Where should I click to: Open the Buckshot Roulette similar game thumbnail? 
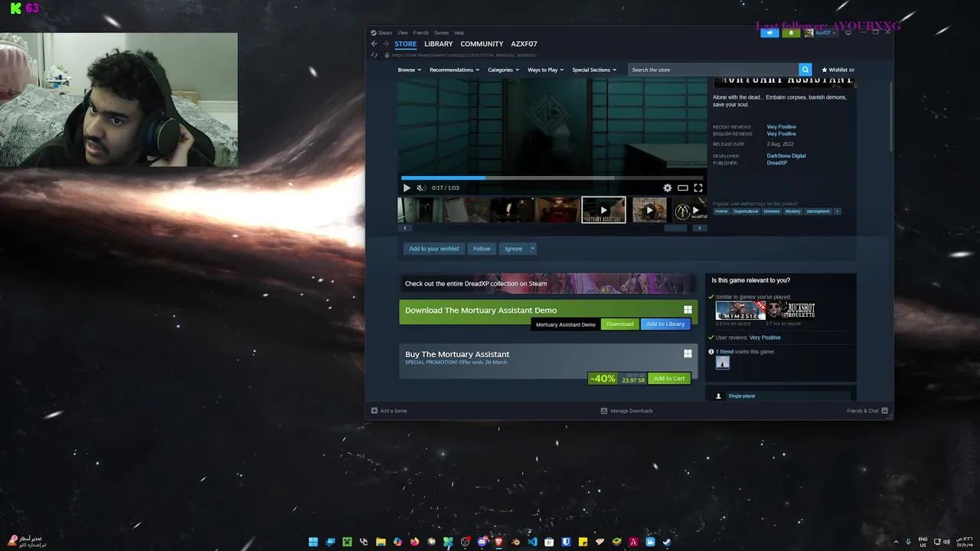click(x=791, y=310)
